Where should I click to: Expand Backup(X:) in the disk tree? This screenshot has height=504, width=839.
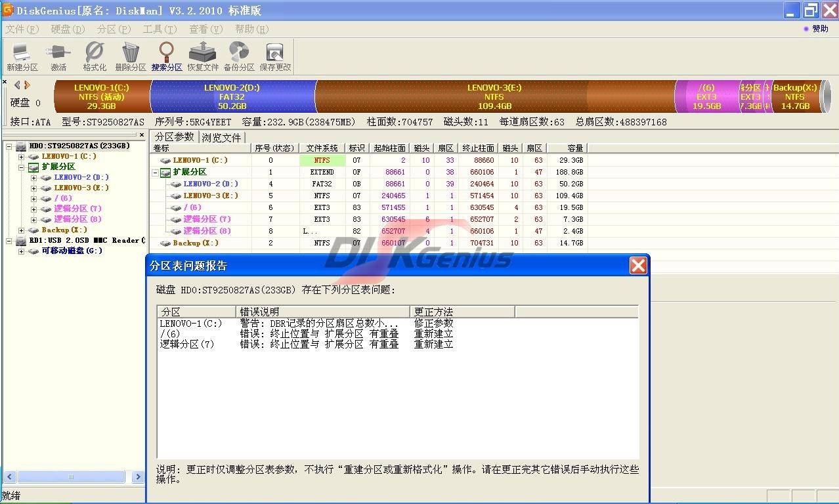click(x=22, y=230)
